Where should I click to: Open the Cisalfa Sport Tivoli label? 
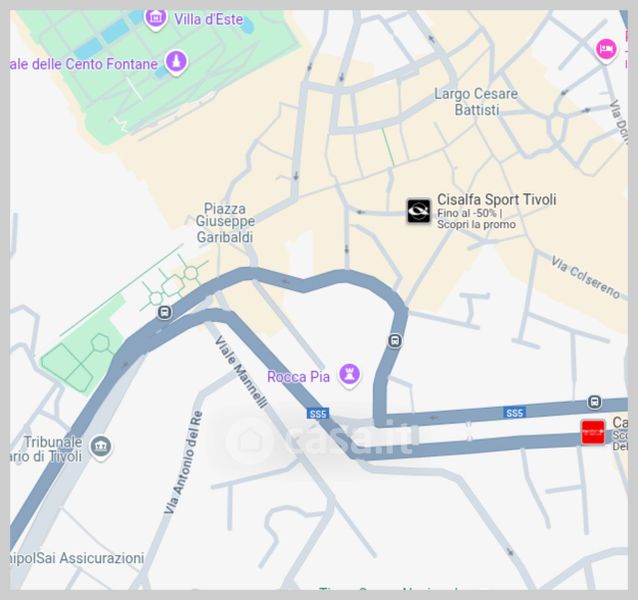pyautogui.click(x=496, y=200)
